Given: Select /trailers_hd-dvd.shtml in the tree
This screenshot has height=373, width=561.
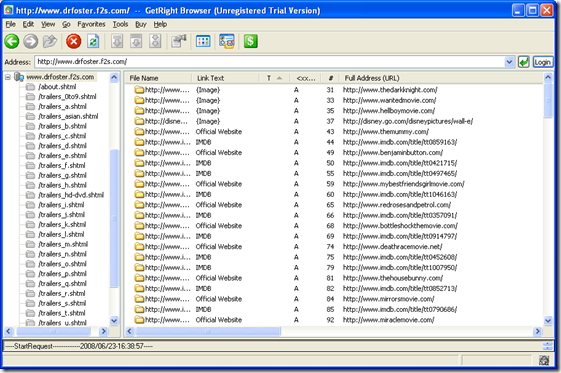Looking at the screenshot, I should [x=71, y=195].
